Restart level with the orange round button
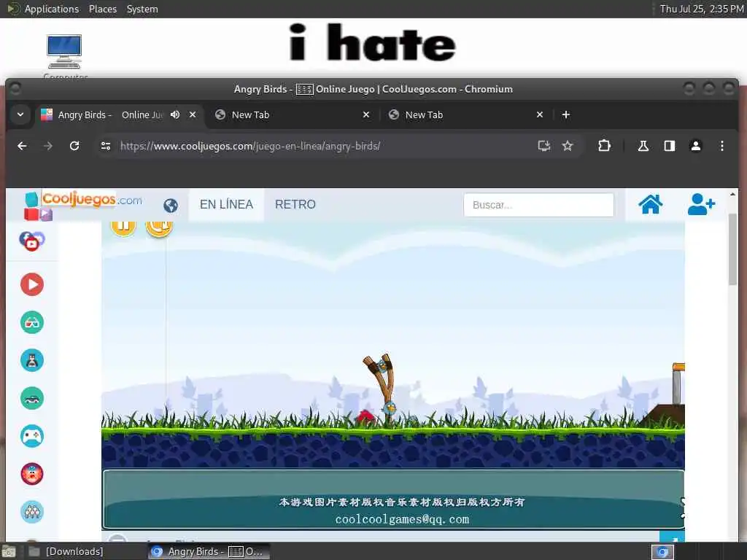This screenshot has width=747, height=560. [x=159, y=227]
